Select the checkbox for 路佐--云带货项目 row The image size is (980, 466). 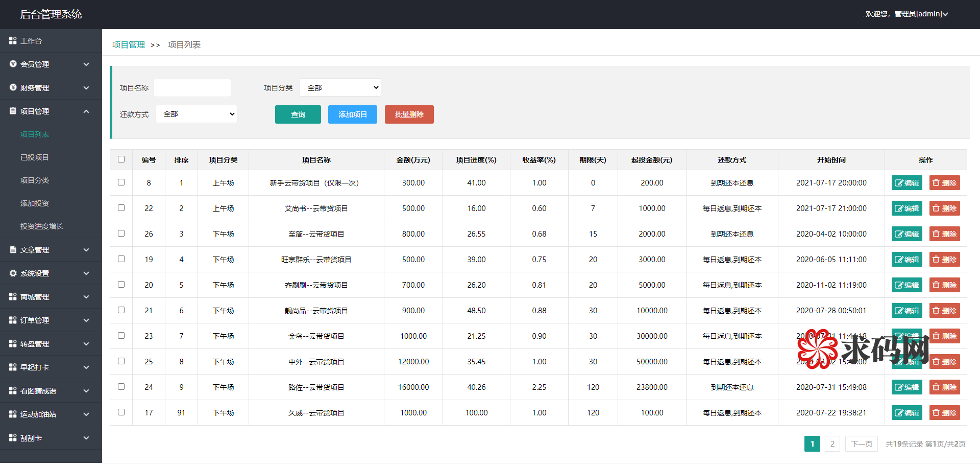[x=121, y=387]
